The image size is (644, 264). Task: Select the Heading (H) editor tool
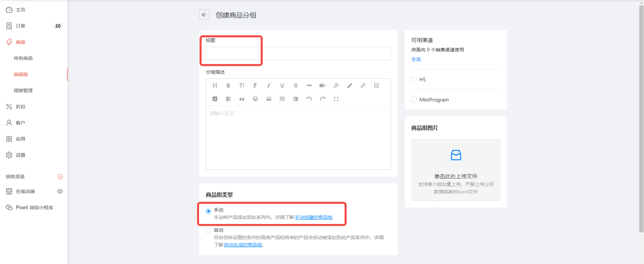pyautogui.click(x=215, y=85)
